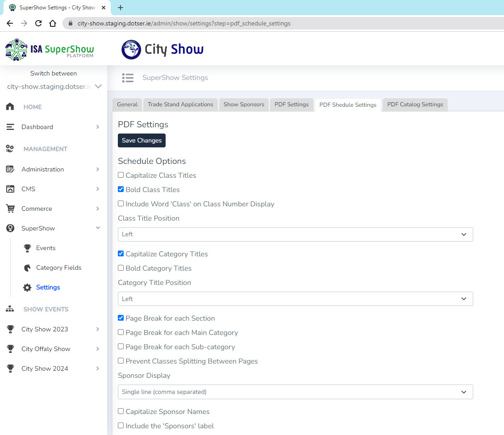Enable the Capitalize Class Titles checkbox
The image size is (504, 435).
pos(121,175)
